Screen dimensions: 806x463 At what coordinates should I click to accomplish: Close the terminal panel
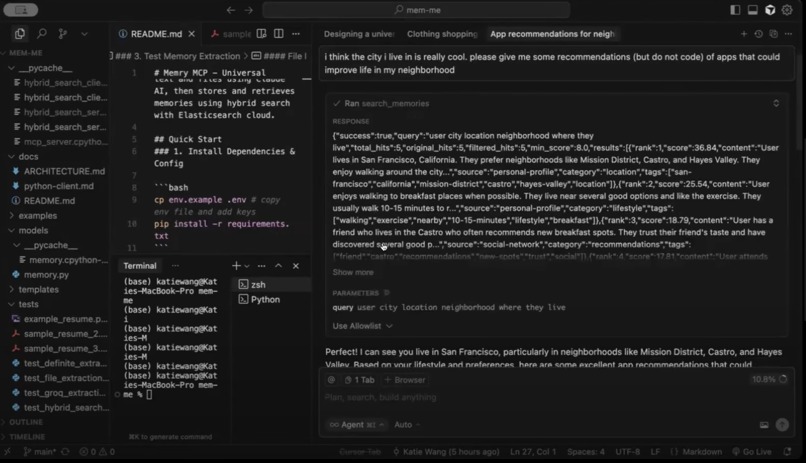(296, 266)
